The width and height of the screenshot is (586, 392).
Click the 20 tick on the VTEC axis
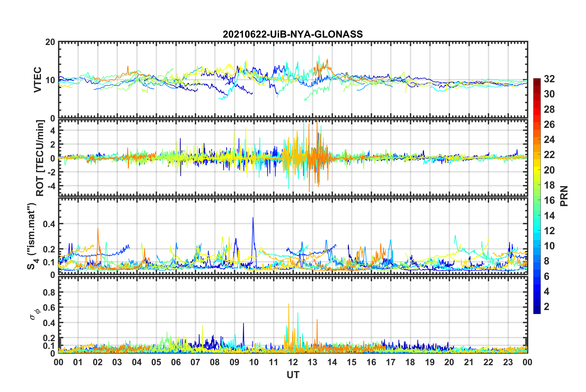click(50, 42)
